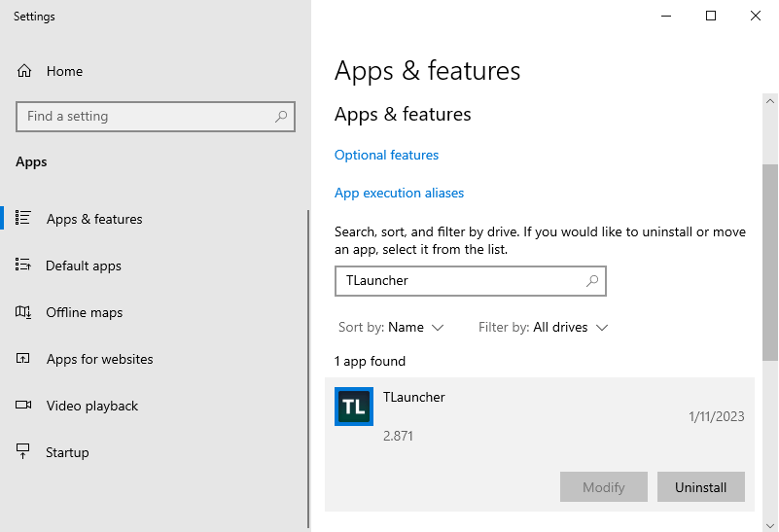Open Apps for websites page
Screen dimensions: 779x532
click(100, 359)
